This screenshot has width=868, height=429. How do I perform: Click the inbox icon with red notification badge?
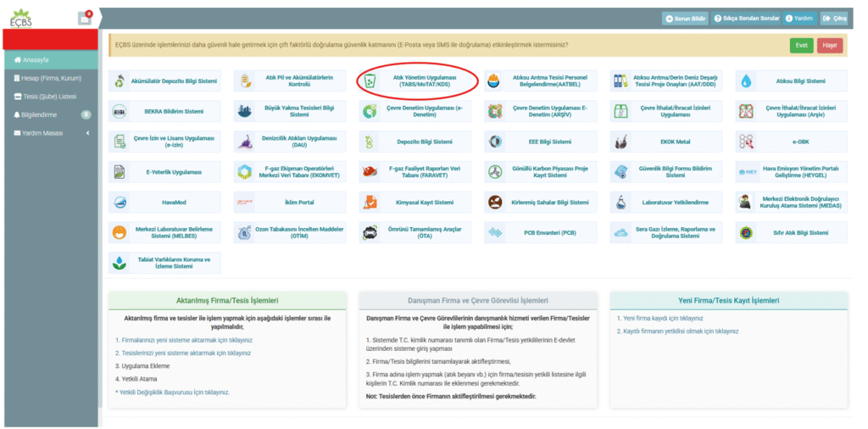[x=84, y=18]
